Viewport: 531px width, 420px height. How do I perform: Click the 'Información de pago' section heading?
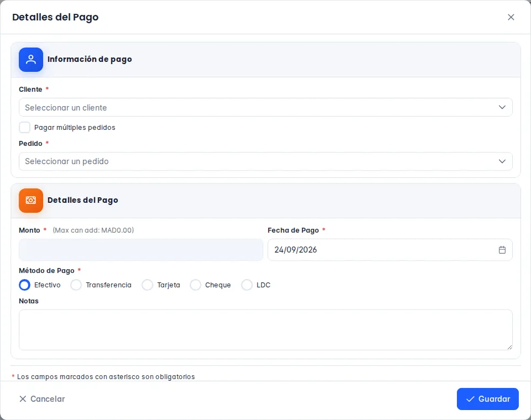click(x=90, y=60)
